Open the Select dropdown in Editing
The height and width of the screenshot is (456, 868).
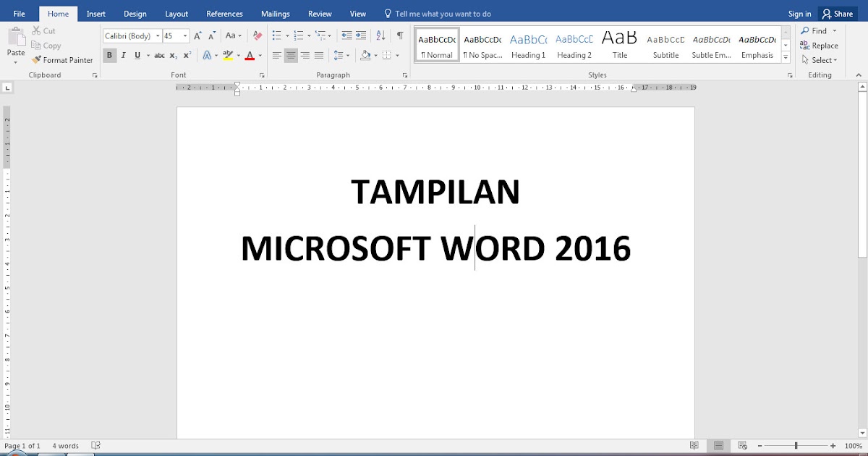[x=819, y=60]
